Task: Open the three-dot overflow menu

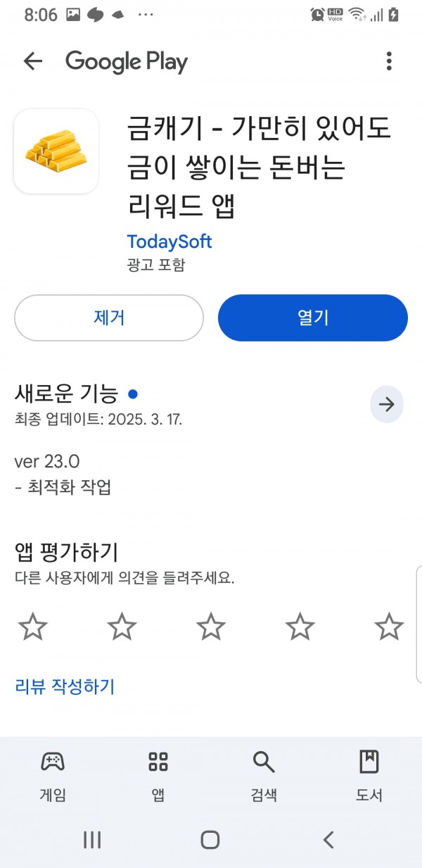Action: pos(389,61)
